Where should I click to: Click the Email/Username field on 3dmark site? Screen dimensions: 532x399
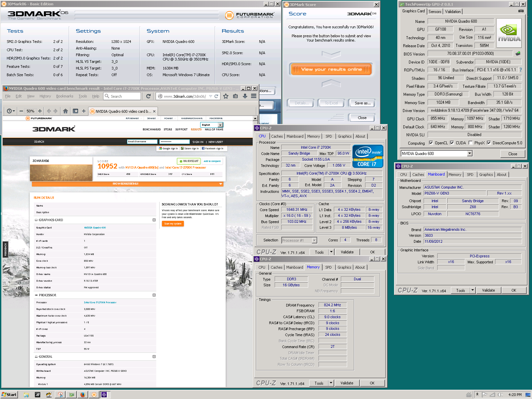coord(142,142)
